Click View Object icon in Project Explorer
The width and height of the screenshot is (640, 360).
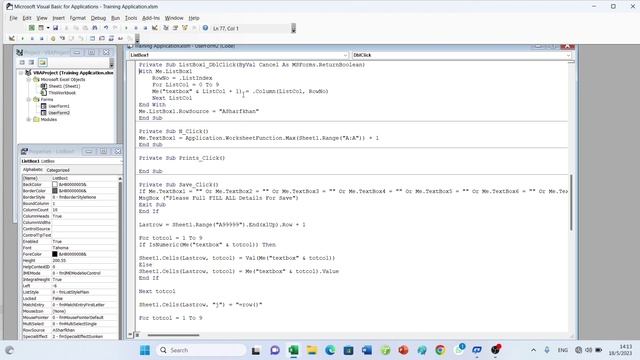[x=31, y=62]
